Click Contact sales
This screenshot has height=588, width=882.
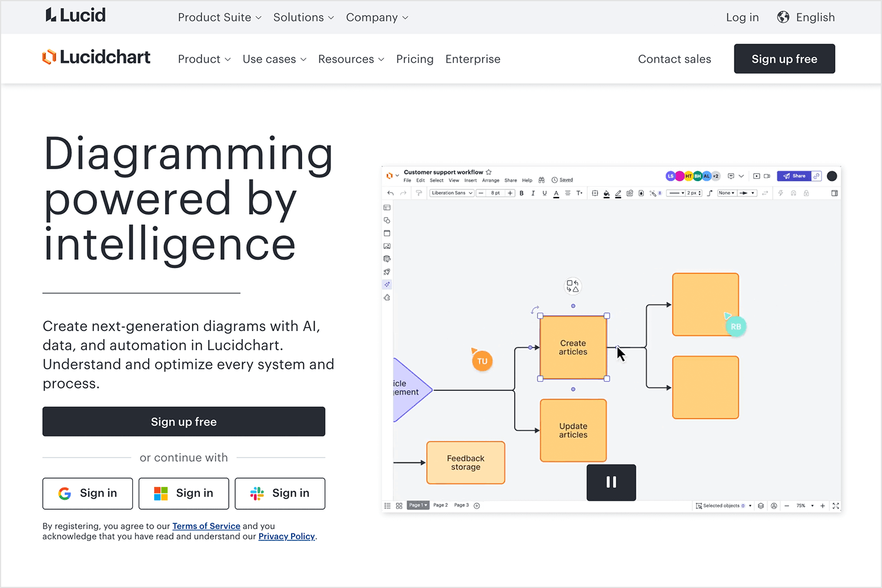674,59
